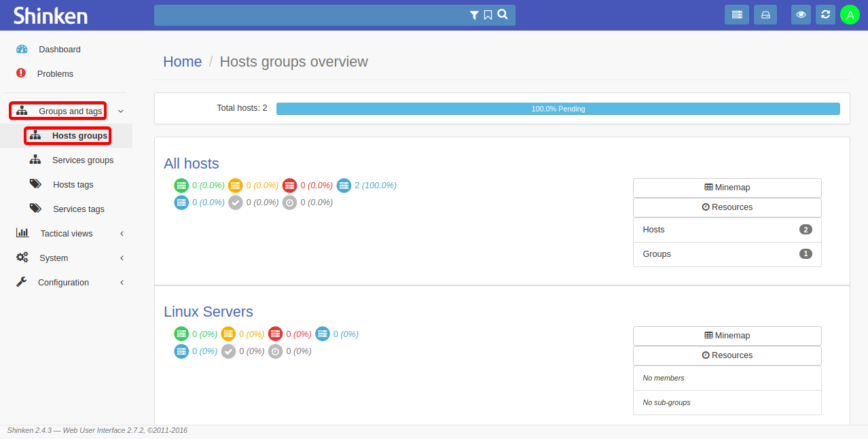Click the sitemap icon beside Hosts groups

tap(35, 135)
